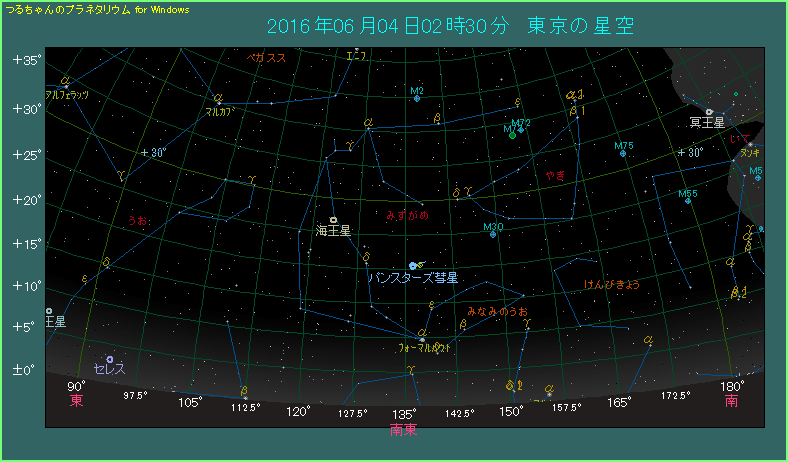Viewport: 788px width, 462px height.
Task: Click the ペガスス constellation label
Action: tap(267, 58)
